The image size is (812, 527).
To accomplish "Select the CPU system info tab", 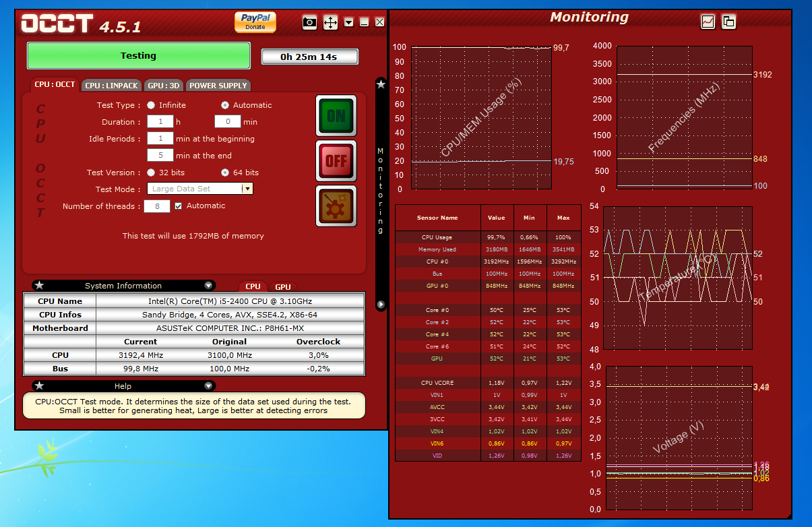I will click(x=253, y=286).
